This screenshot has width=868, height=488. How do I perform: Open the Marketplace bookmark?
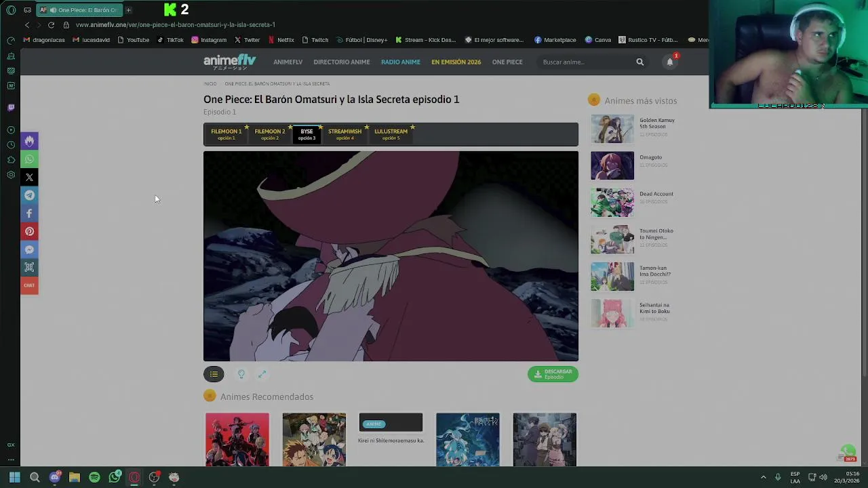[x=555, y=40]
